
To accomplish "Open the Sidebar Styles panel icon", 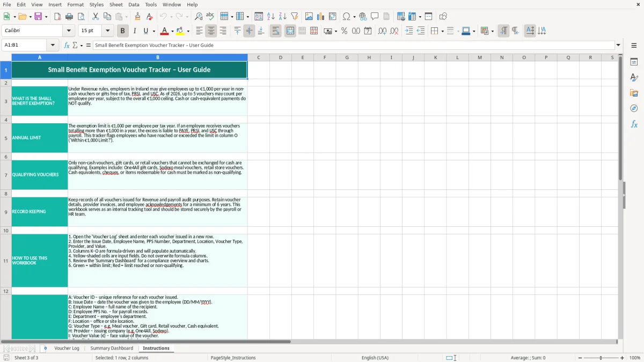I will pos(634,78).
